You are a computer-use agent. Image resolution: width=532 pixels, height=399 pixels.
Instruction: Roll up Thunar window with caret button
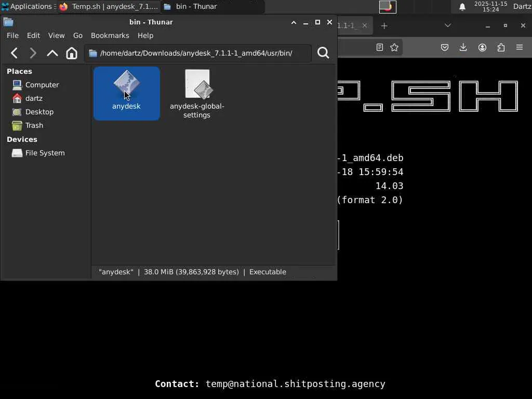[294, 22]
